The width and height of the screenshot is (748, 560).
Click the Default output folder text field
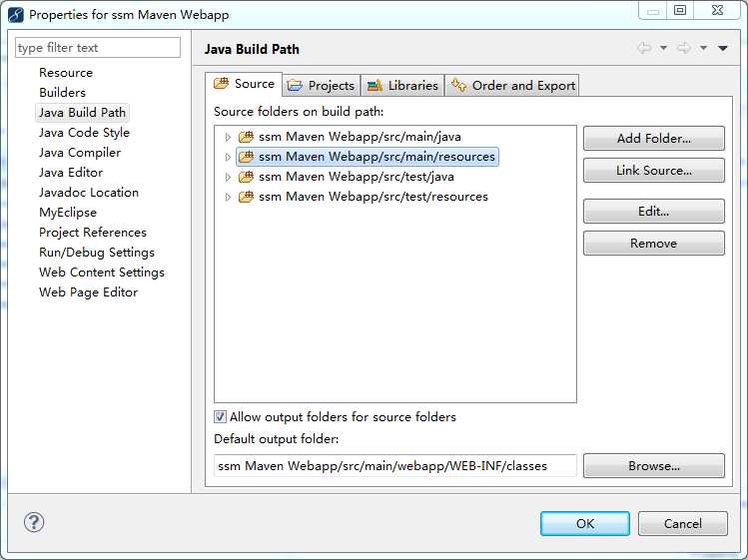tap(395, 465)
